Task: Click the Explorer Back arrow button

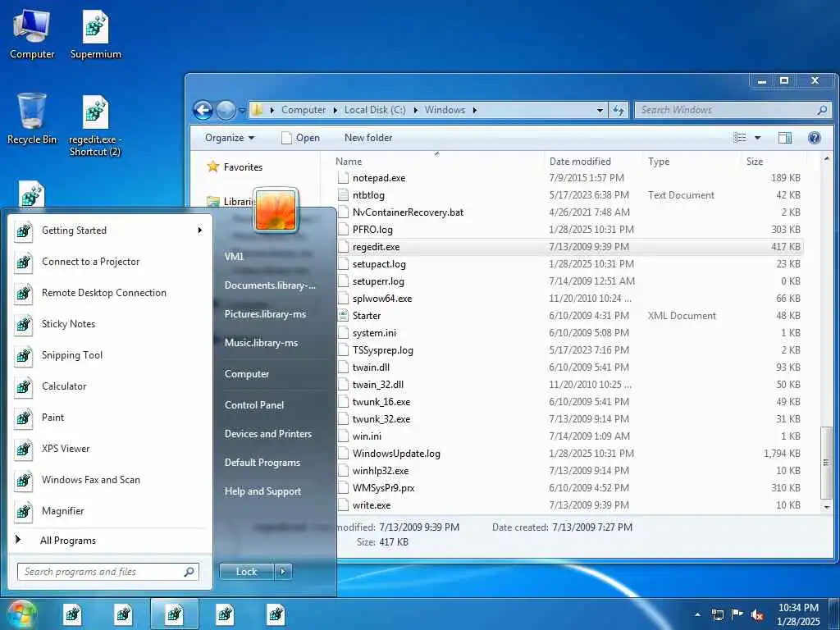Action: click(203, 111)
